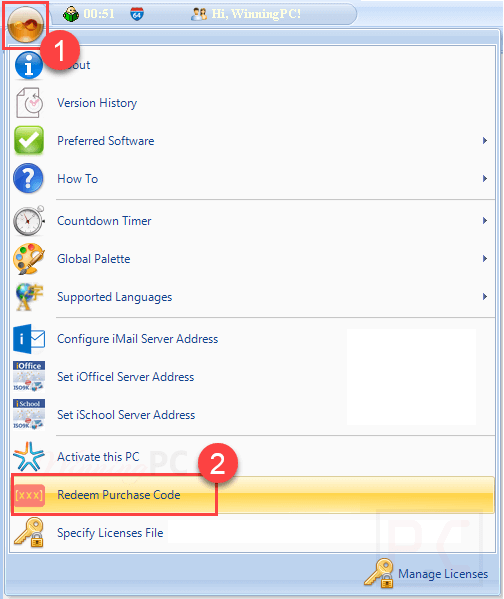Expand the Countdown Timer submenu arrow

(485, 220)
